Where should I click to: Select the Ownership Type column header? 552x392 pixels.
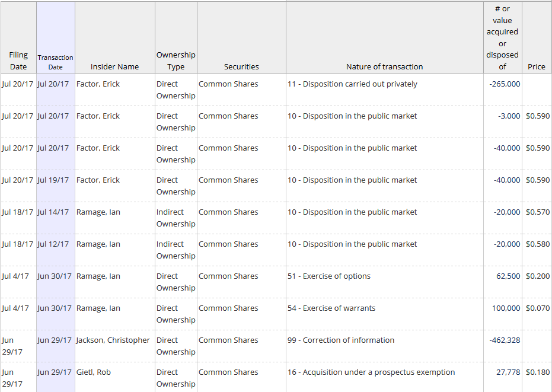[x=176, y=60]
